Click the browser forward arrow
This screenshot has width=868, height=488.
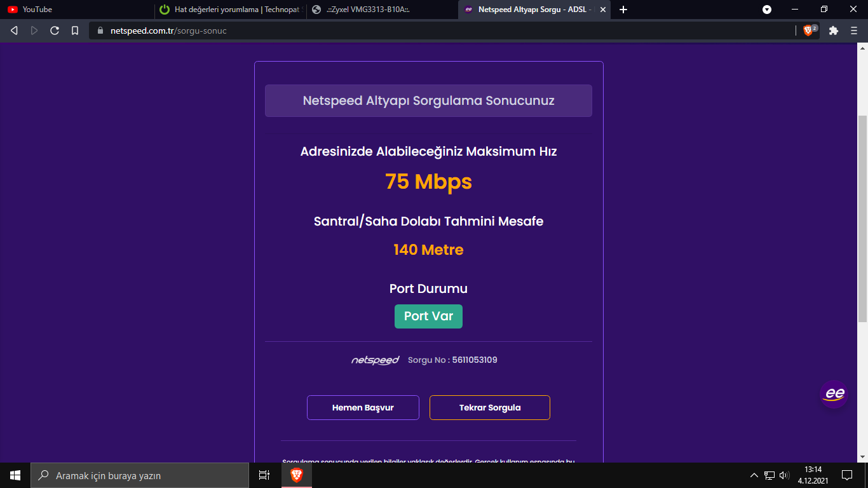(34, 30)
